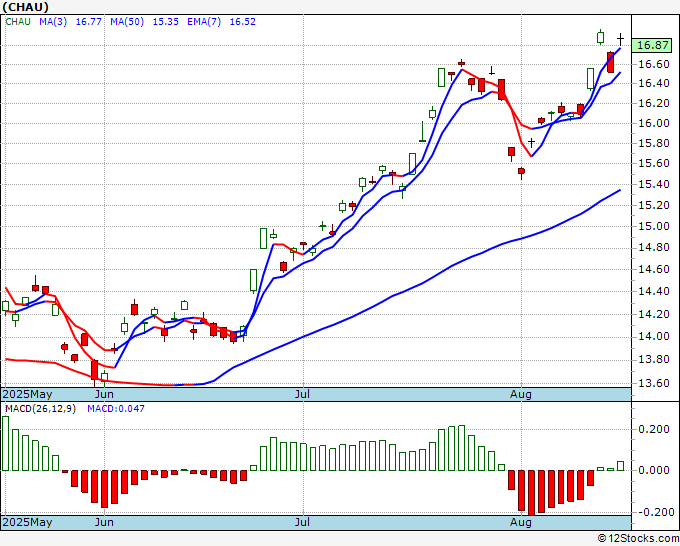This screenshot has height=546, width=680.
Task: Click the MA(50) legend label
Action: (127, 22)
